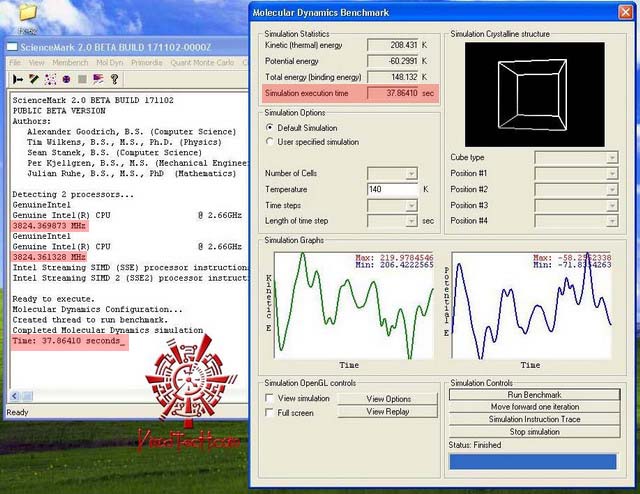Close the Molecular Dynamics Benchmark dialog
The width and height of the screenshot is (640, 494).
click(625, 12)
